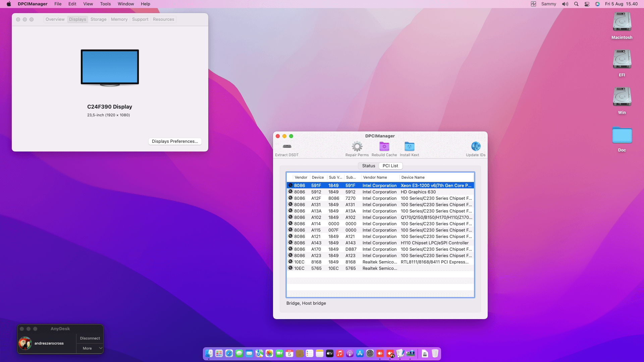
Task: Click the C24F390 display thumbnail image
Action: (x=110, y=67)
